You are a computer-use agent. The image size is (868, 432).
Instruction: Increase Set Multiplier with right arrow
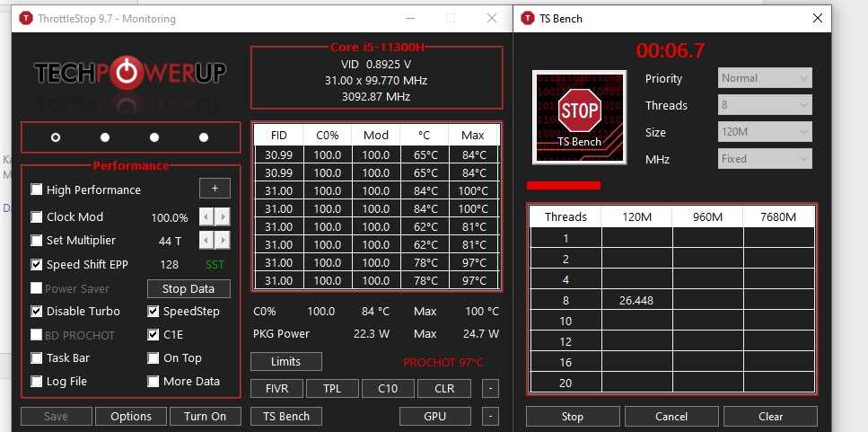pos(223,241)
